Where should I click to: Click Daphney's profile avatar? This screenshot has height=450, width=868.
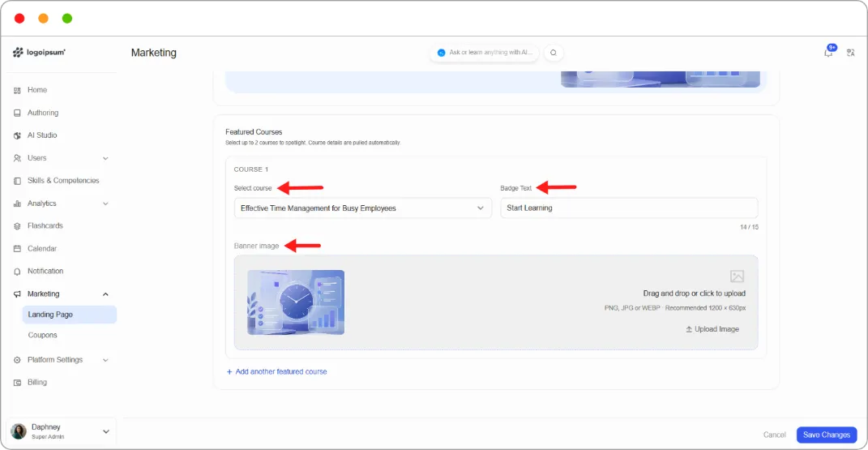click(x=19, y=431)
